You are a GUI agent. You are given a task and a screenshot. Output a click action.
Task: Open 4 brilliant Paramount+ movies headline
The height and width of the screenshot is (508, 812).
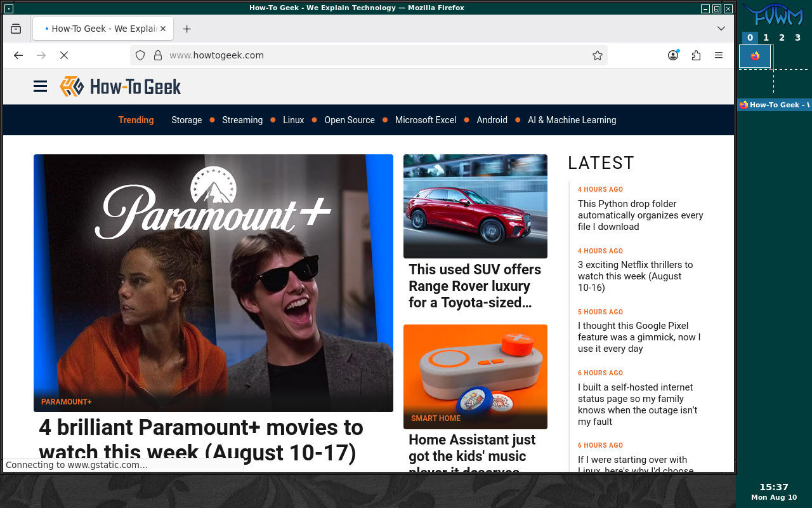[x=201, y=439]
